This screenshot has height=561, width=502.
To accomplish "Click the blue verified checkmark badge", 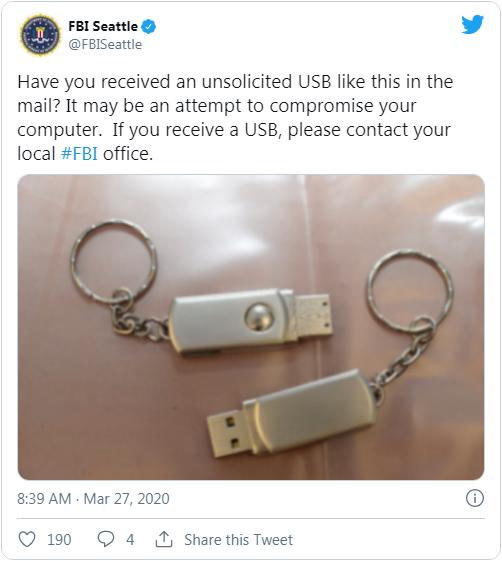I will click(148, 26).
